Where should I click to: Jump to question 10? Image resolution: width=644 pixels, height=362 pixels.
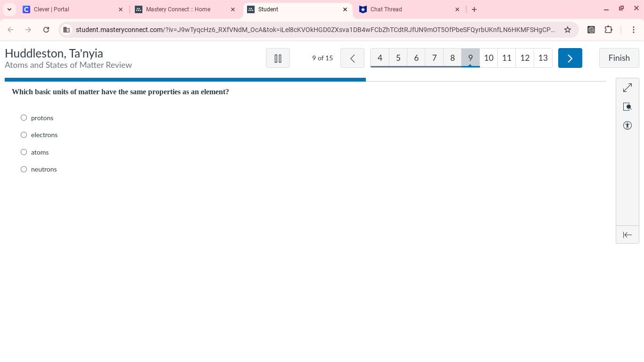[x=488, y=58]
